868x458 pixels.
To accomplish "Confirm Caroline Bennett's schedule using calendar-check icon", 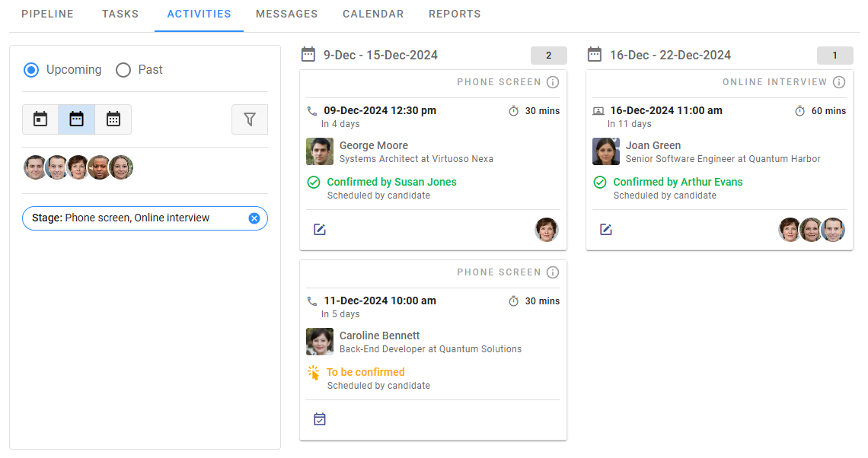I will coord(320,419).
